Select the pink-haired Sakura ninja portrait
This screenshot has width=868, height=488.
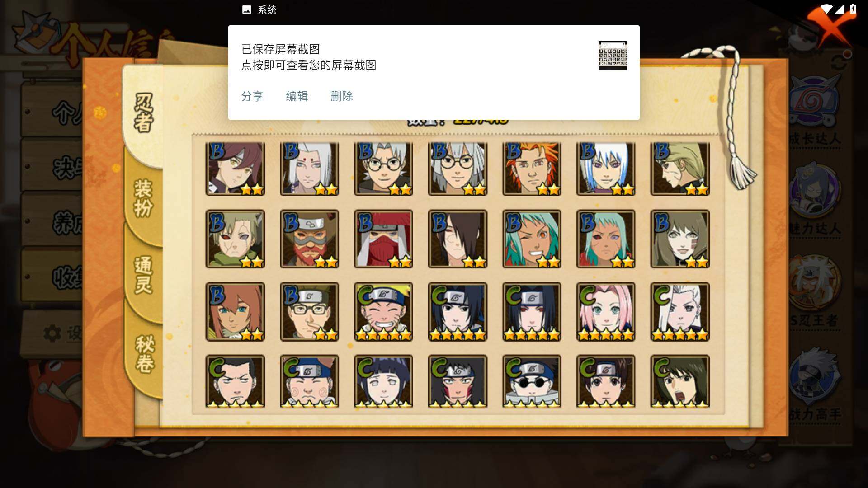[x=606, y=311]
